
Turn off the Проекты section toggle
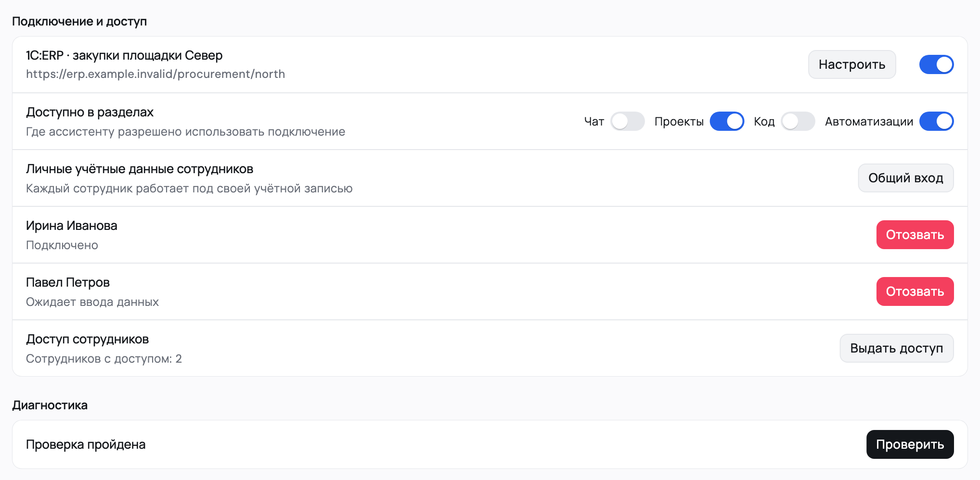click(727, 121)
